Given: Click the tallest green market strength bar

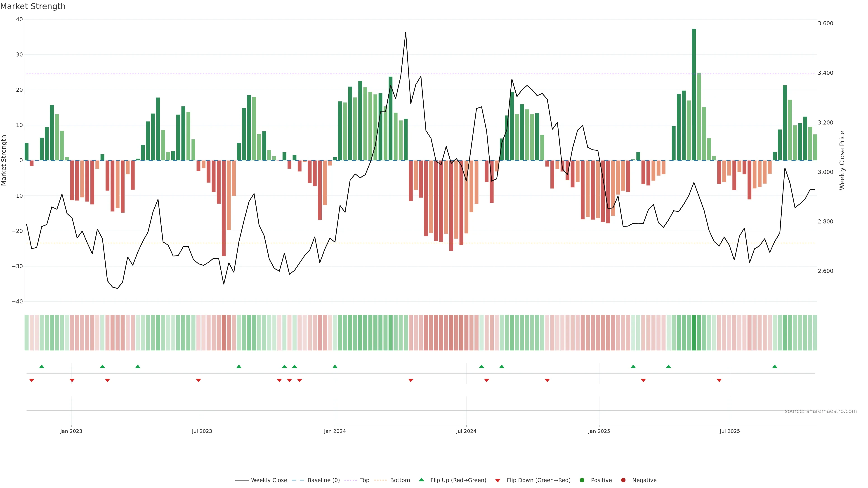Looking at the screenshot, I should coord(694,94).
